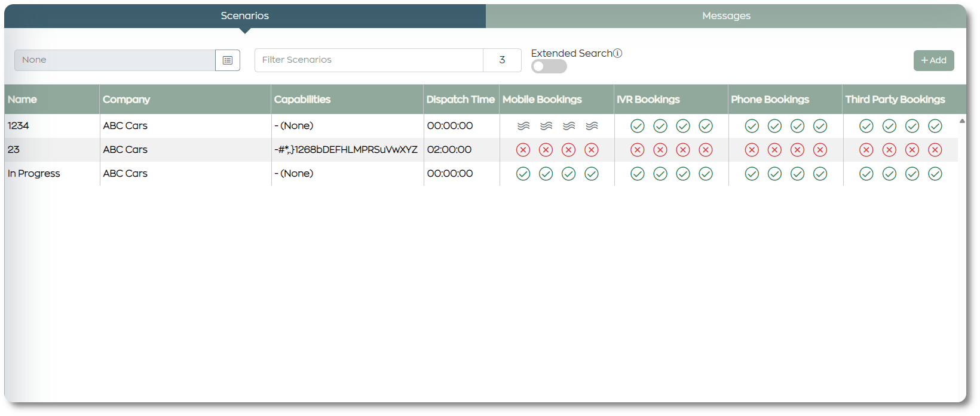Screen dimensions: 980x416
Task: Click - (None) capabilities in row 1234
Action: tap(294, 126)
